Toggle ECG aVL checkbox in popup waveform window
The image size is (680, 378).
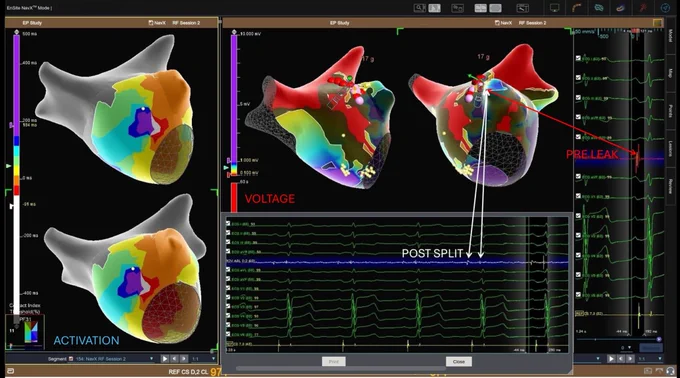click(228, 270)
